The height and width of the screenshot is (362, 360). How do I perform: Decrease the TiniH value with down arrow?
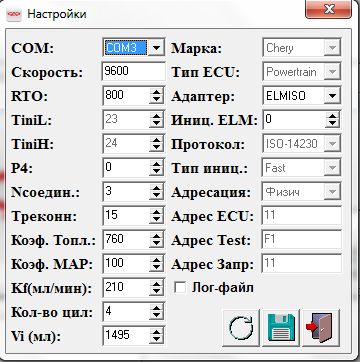click(x=156, y=148)
